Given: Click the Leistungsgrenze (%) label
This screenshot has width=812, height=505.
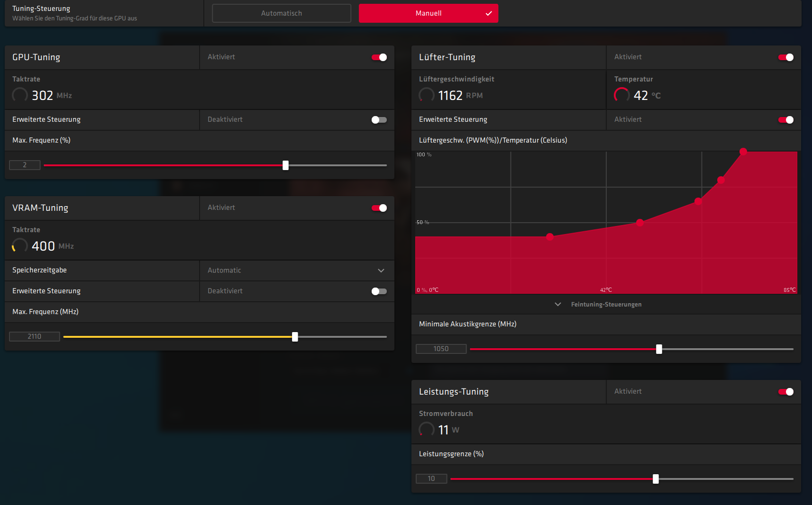Looking at the screenshot, I should pyautogui.click(x=451, y=454).
